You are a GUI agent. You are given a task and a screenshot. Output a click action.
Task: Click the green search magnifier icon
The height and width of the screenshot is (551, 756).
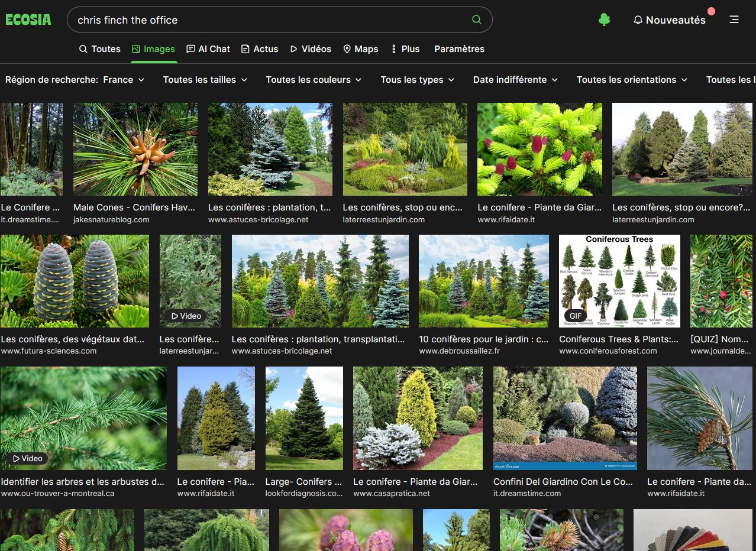[477, 20]
